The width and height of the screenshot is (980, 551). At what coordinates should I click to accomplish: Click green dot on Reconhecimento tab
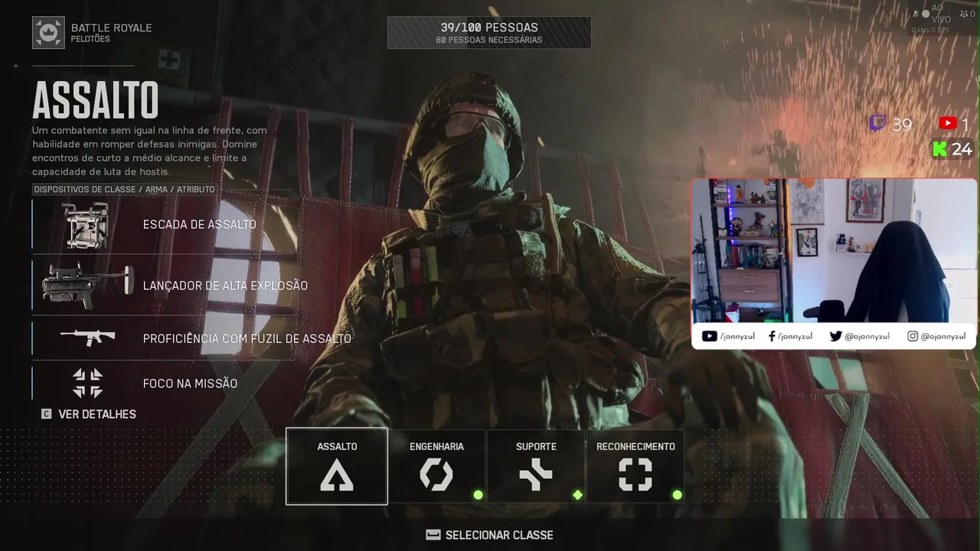coord(677,495)
